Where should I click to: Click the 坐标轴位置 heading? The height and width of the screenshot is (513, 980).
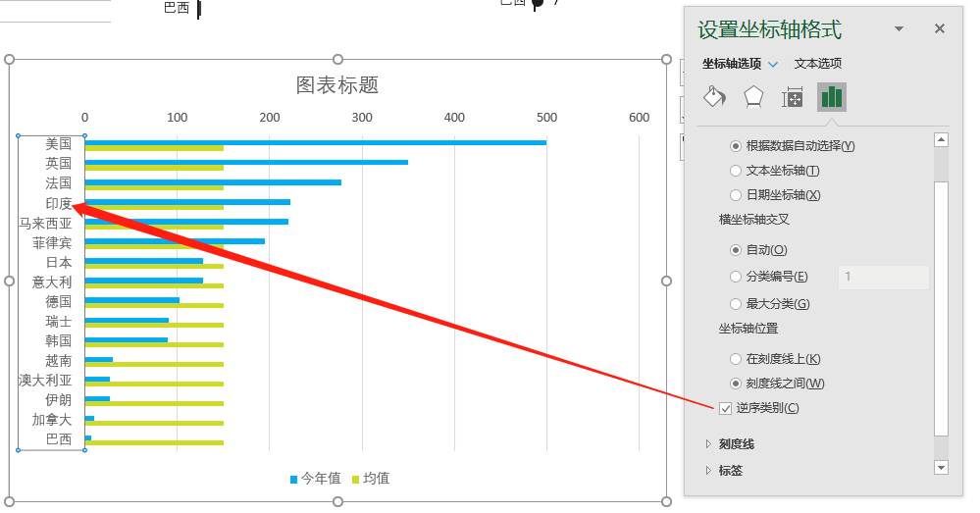748,328
